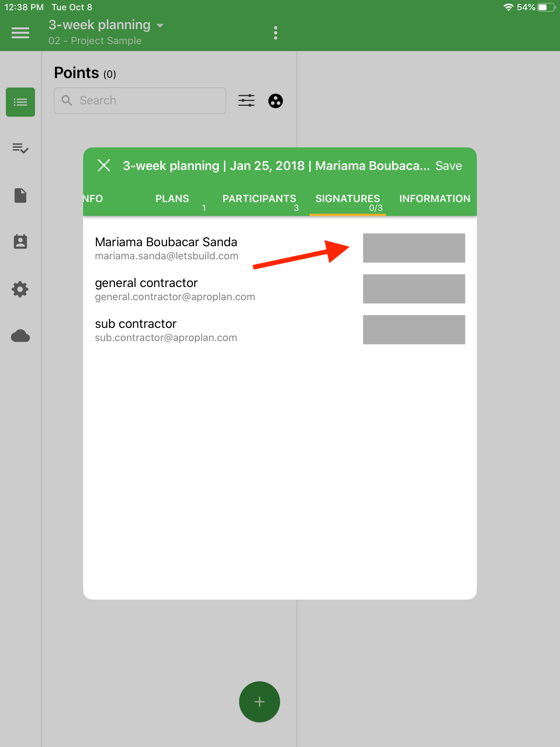Select the points list view sidebar icon

[20, 102]
